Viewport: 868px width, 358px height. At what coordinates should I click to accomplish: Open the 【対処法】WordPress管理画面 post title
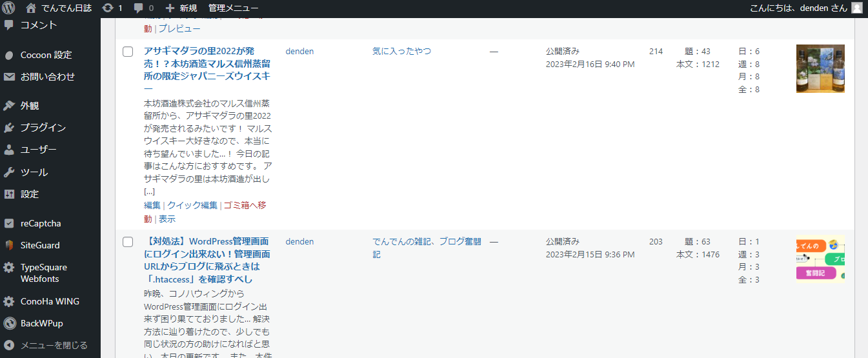[207, 260]
